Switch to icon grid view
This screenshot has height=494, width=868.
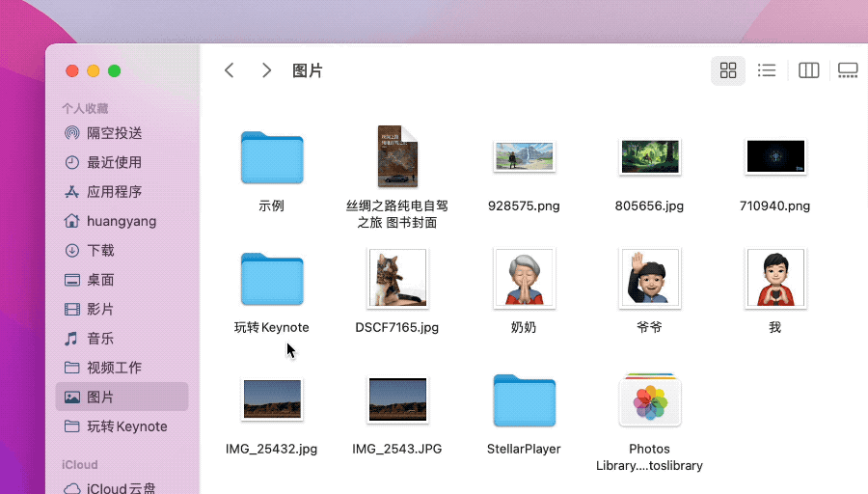(728, 70)
